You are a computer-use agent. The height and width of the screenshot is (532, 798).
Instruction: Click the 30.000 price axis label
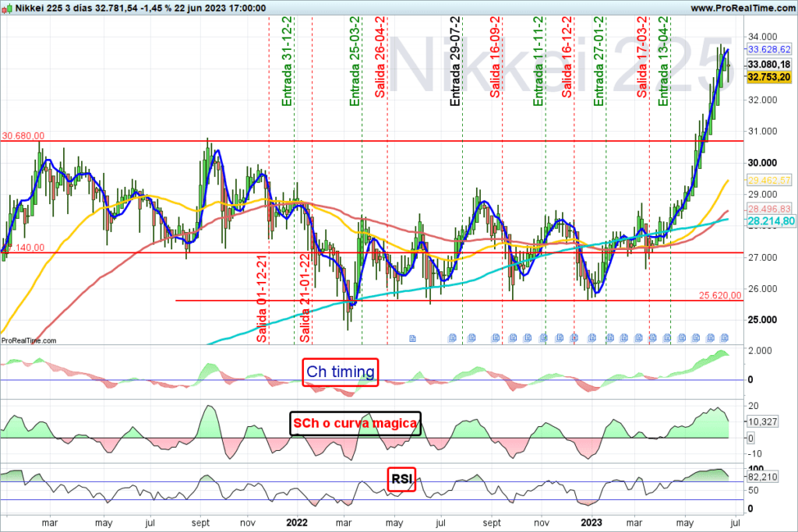(x=762, y=163)
